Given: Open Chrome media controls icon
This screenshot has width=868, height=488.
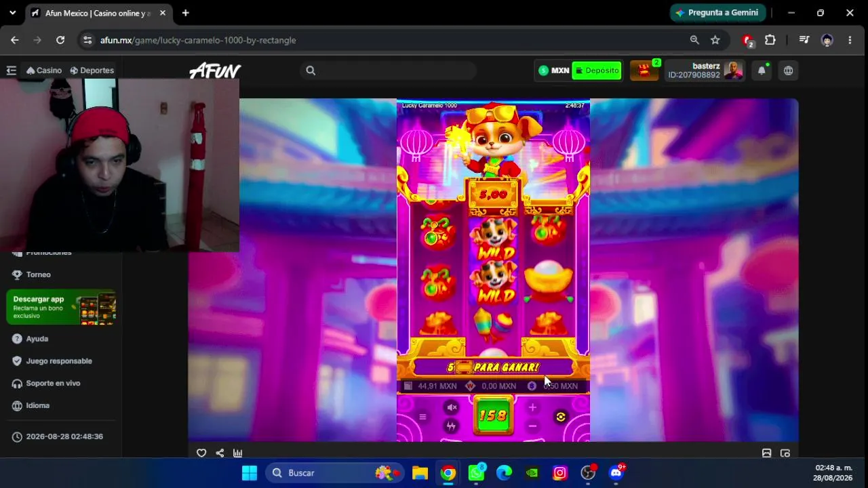Looking at the screenshot, I should coord(804,40).
